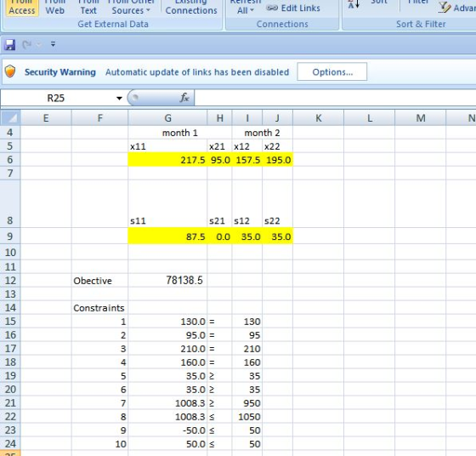Click the Options... security button
Image resolution: width=476 pixels, height=456 pixels.
tap(331, 71)
